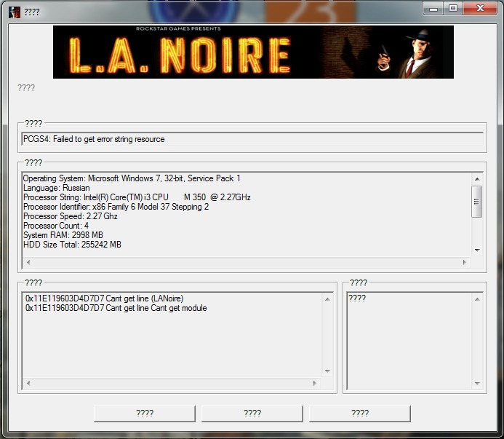Select the Processor Identifier x86 Family line
Screen dimensions: 504x439
pos(116,207)
